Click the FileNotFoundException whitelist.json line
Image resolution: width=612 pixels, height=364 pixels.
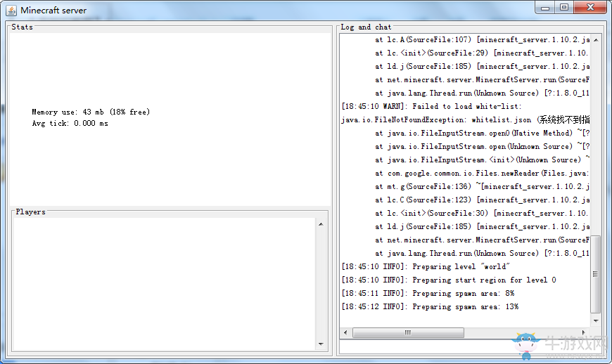point(465,119)
